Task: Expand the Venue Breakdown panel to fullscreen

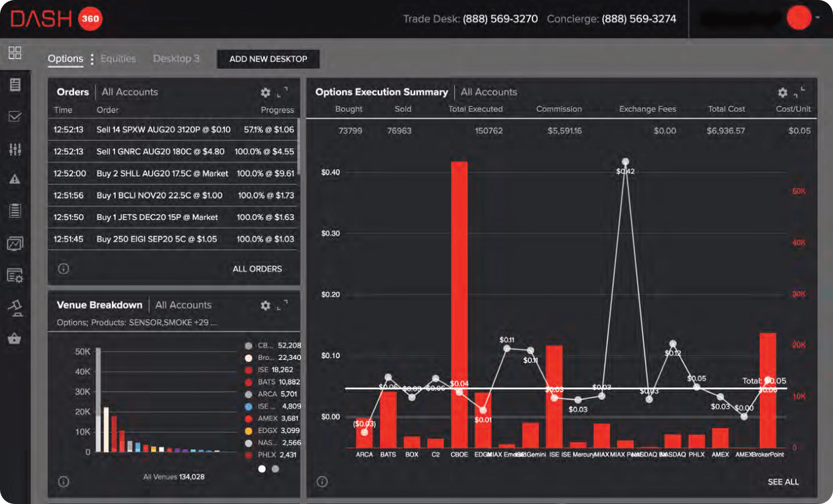Action: point(283,305)
